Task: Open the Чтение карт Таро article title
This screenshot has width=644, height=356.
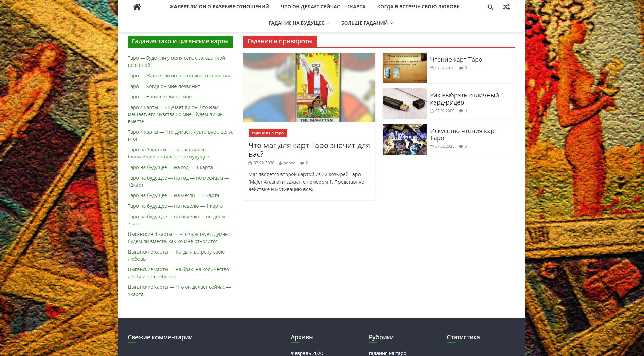Action: (x=456, y=60)
